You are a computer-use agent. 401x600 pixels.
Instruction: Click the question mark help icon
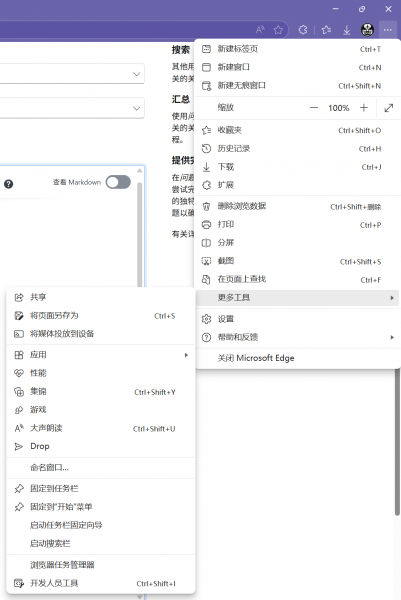click(x=8, y=184)
